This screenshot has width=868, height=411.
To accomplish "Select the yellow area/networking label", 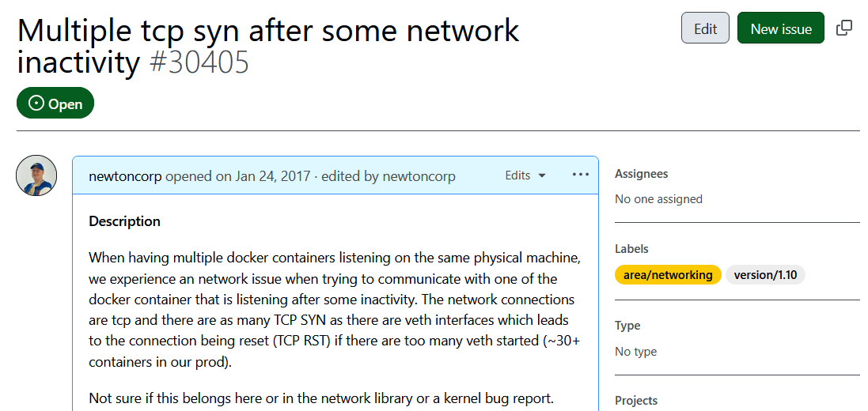I will [x=668, y=275].
